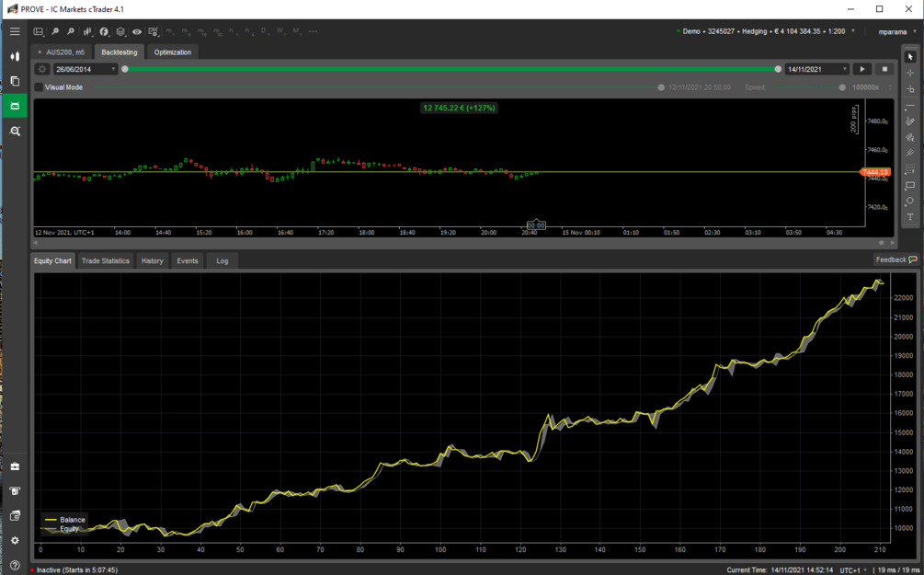This screenshot has height=575, width=924.
Task: Stop the backtest with stop button
Action: click(884, 69)
